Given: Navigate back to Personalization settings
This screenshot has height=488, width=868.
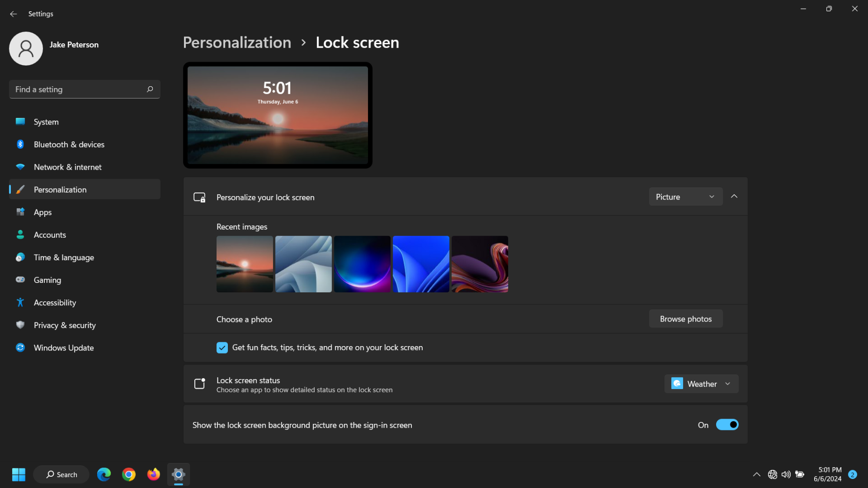Looking at the screenshot, I should click(237, 42).
